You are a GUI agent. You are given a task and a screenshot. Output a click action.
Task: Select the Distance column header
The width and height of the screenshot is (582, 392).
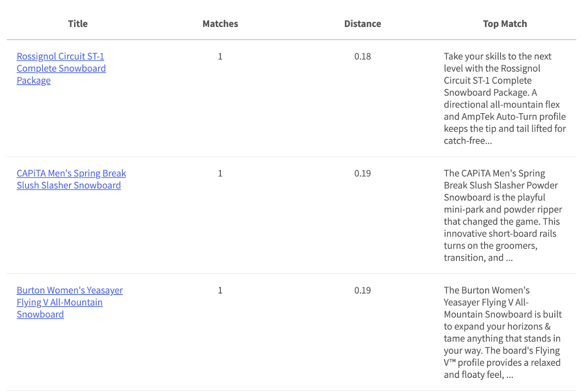click(x=362, y=24)
